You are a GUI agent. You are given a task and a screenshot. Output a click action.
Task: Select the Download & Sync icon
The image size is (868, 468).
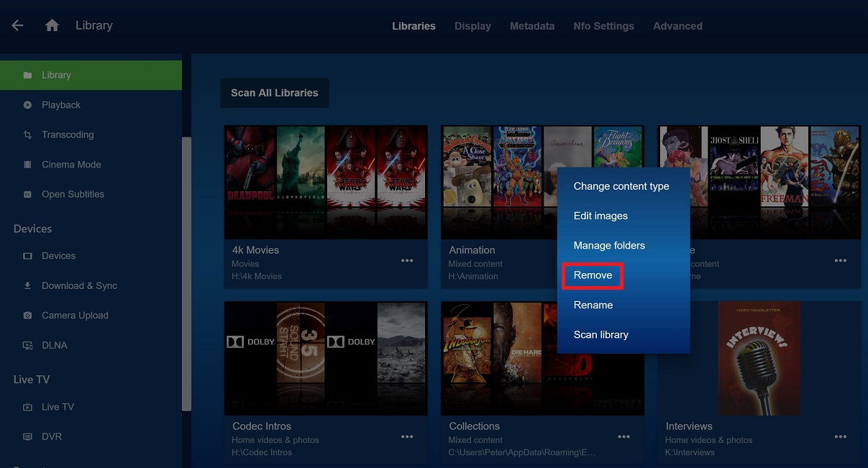pyautogui.click(x=27, y=285)
